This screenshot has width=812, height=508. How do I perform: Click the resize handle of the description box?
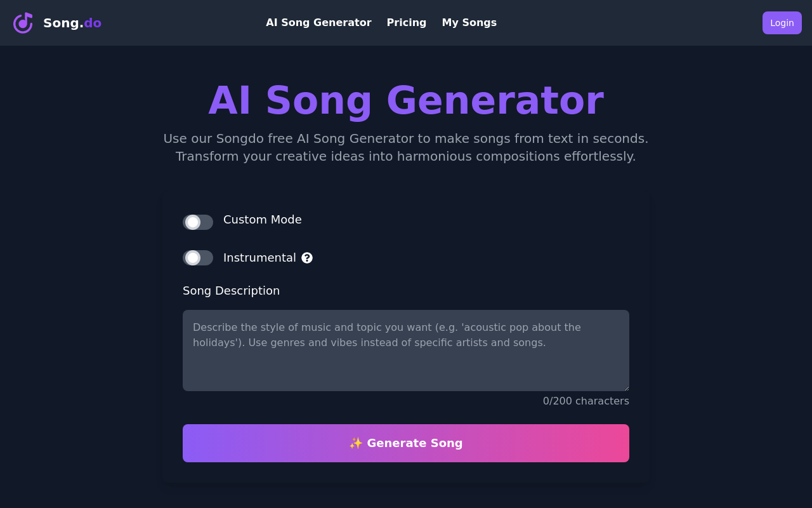626,388
